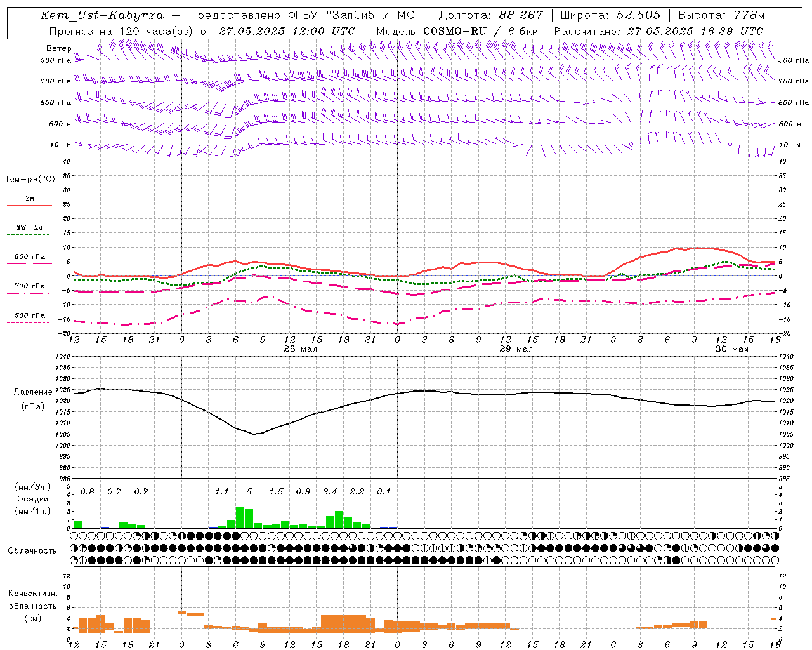This screenshot has height=650, width=812.
Task: Click the 30 мая date label
Action: (x=731, y=349)
